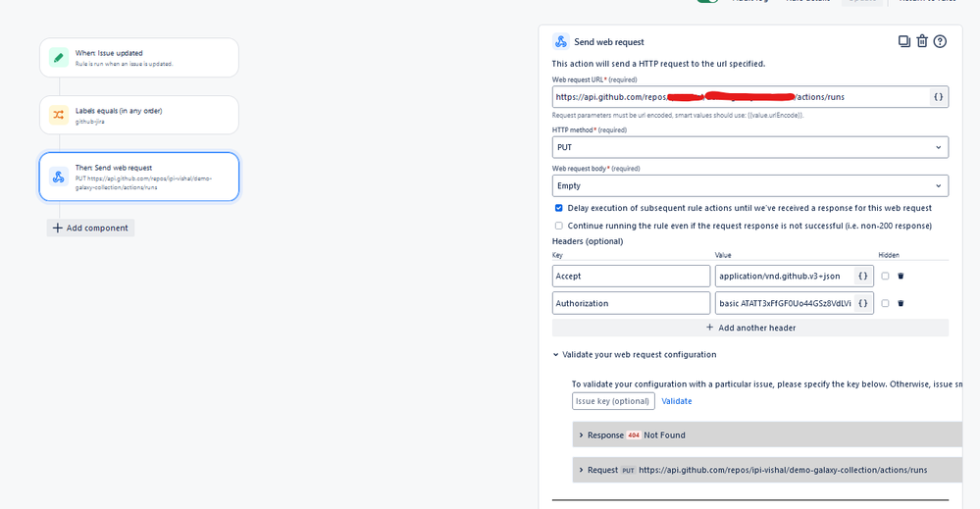Click the Validate link

click(676, 401)
